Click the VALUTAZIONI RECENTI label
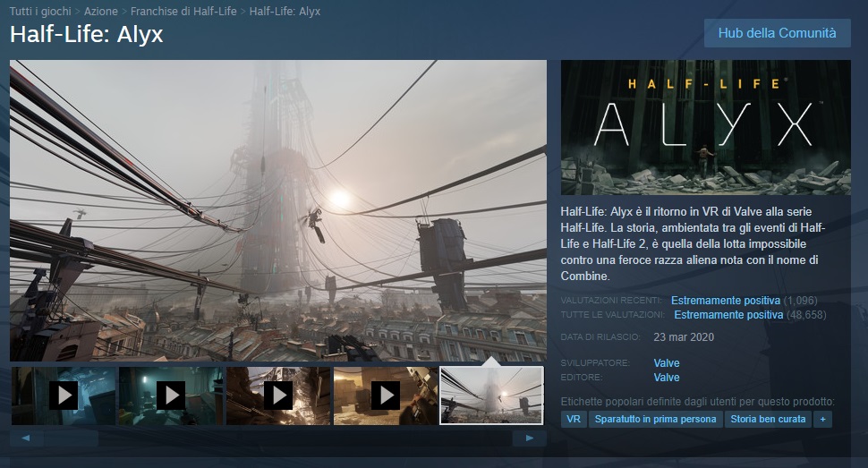This screenshot has width=868, height=468. pyautogui.click(x=611, y=301)
